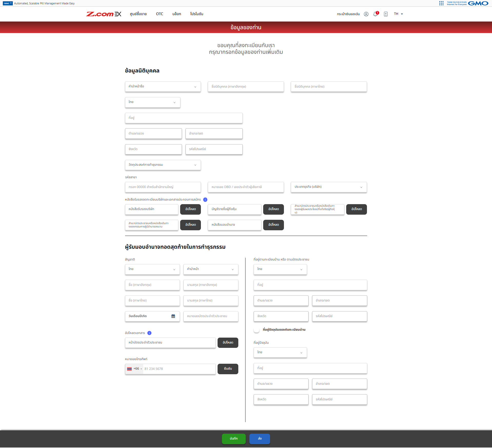The image size is (492, 448).
Task: Focus the registered address ที่อยู่ field
Action: click(310, 285)
